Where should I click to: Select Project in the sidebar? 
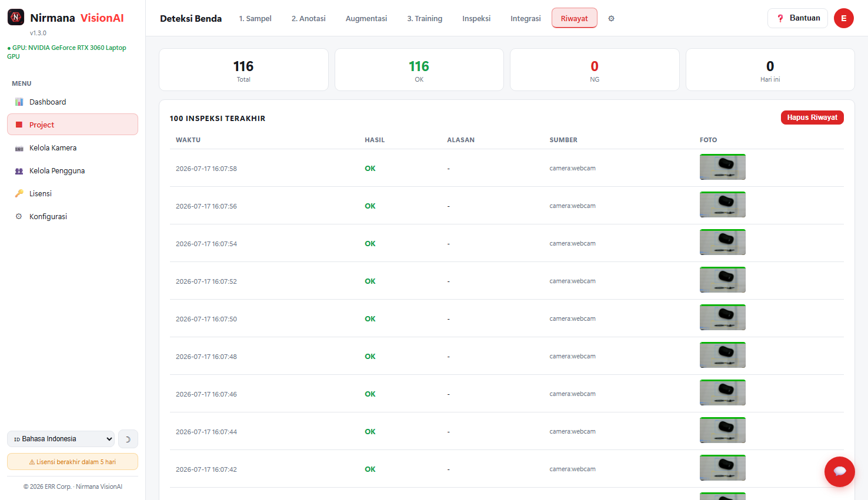72,125
